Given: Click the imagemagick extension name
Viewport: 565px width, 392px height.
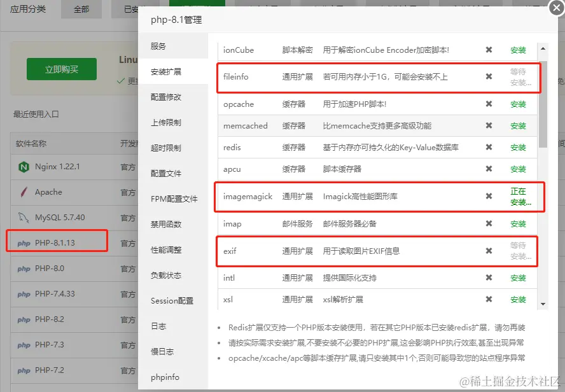Looking at the screenshot, I should click(248, 197).
